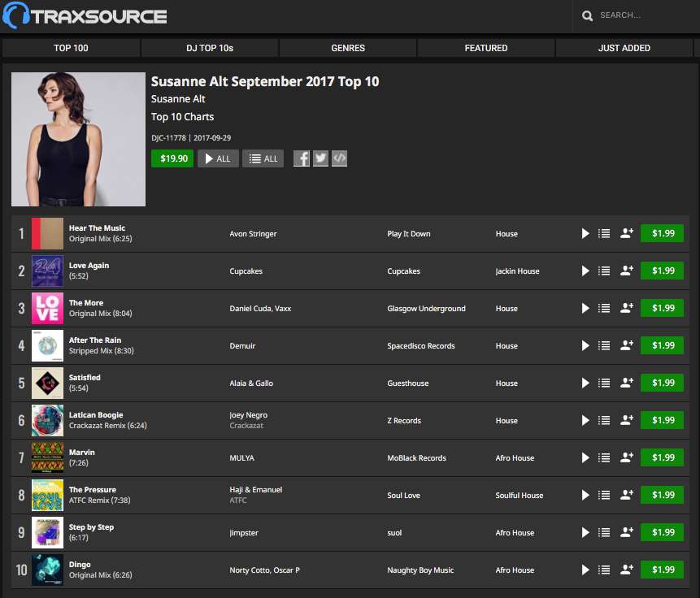The image size is (700, 598).
Task: Buy whole chart for $19.90
Action: click(172, 158)
